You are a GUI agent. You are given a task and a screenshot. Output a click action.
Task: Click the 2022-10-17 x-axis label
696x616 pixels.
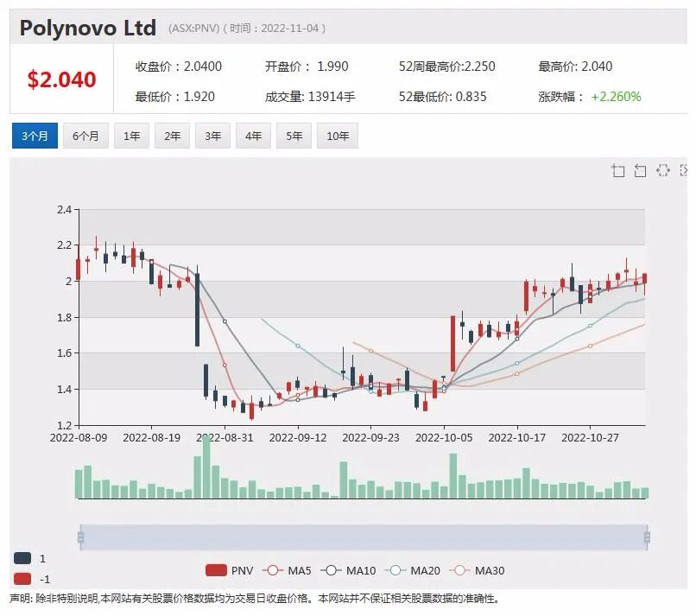click(x=517, y=438)
